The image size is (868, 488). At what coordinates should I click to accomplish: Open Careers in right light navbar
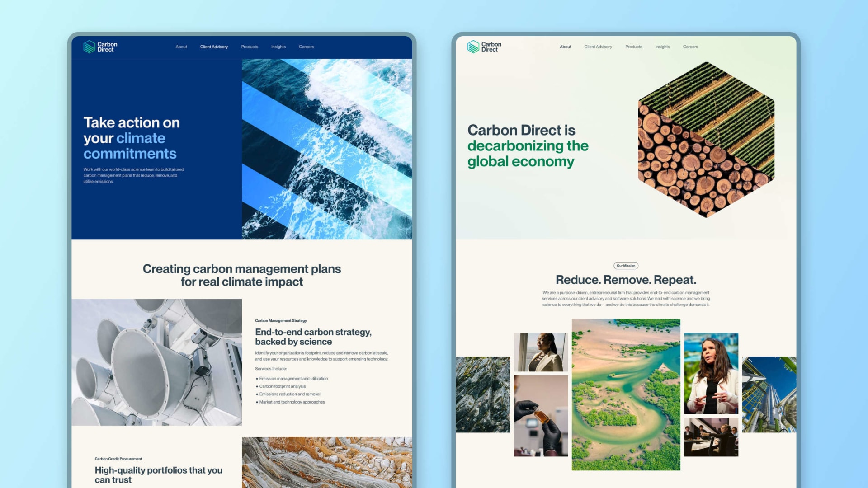pos(690,47)
